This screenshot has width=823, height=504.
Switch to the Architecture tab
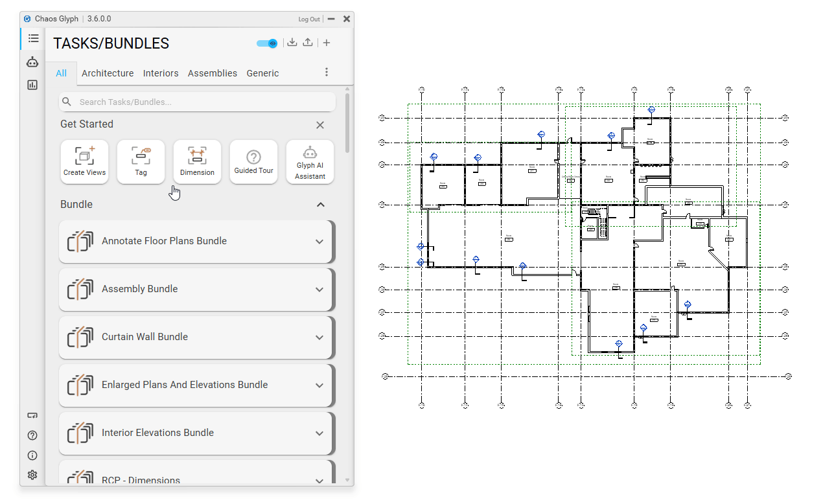108,73
